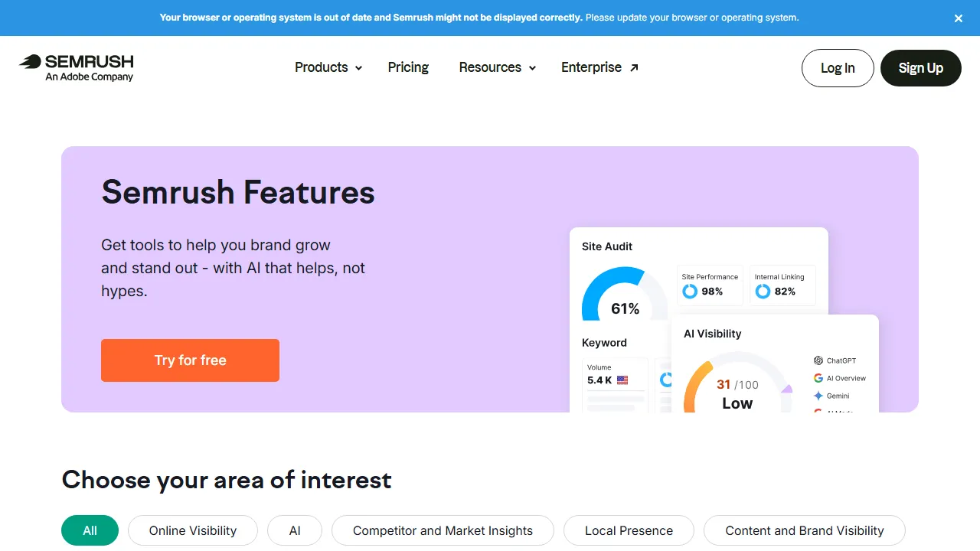Select Content and Brand Visibility filter
Image resolution: width=980 pixels, height=551 pixels.
click(x=805, y=530)
